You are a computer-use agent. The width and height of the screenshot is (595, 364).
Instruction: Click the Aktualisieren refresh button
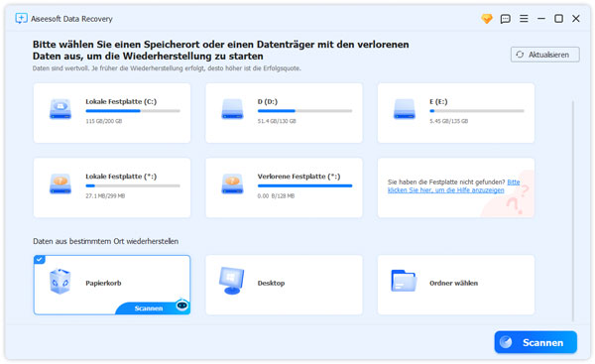[x=544, y=55]
